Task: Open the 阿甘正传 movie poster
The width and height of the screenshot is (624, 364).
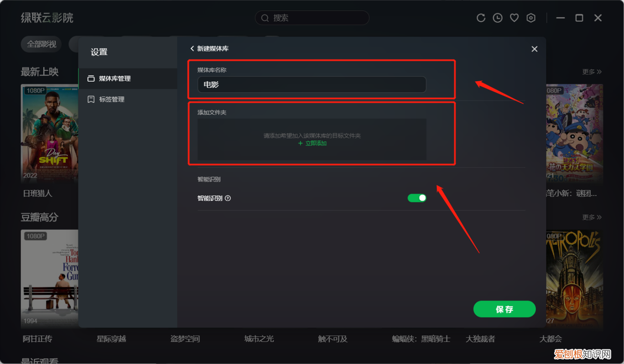Action: (49, 278)
